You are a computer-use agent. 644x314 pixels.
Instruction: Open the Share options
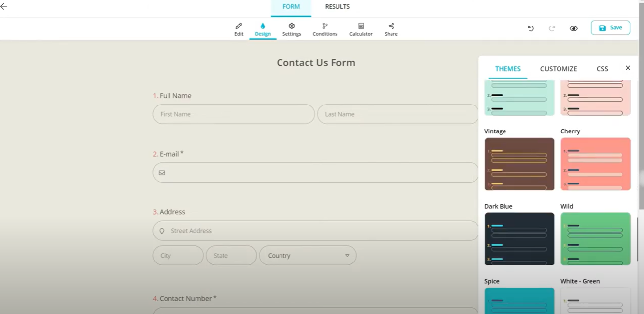(391, 28)
